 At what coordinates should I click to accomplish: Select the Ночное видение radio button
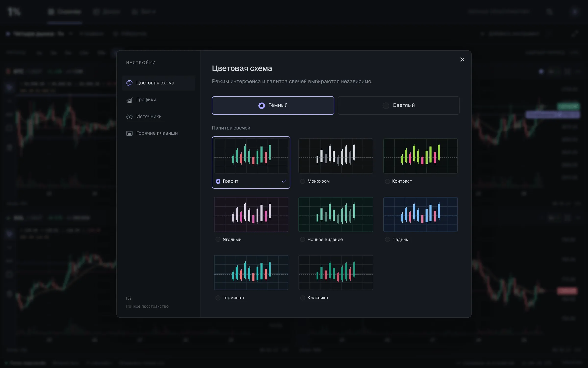[303, 239]
